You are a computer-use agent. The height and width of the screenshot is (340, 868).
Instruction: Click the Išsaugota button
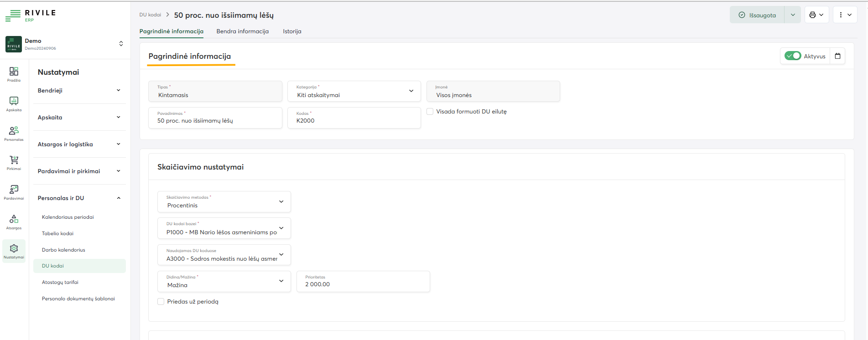pos(757,15)
